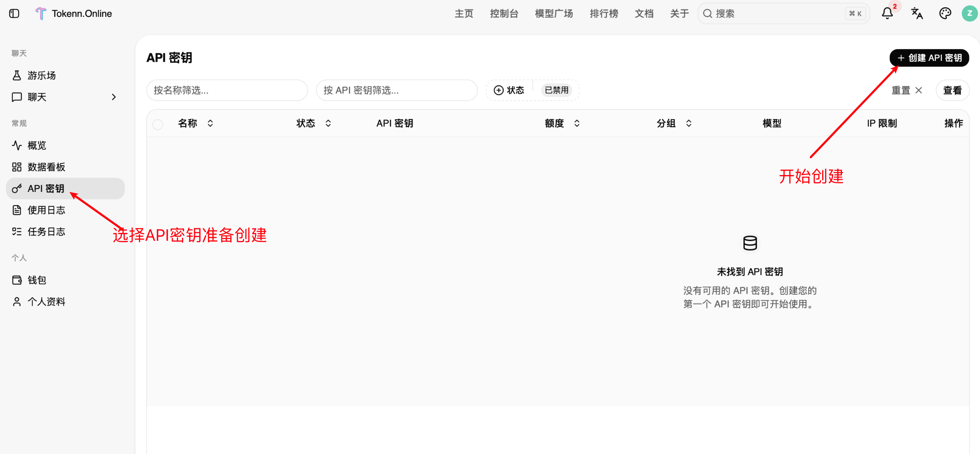980x454 pixels.
Task: Open the 查看 view options button
Action: pyautogui.click(x=952, y=90)
